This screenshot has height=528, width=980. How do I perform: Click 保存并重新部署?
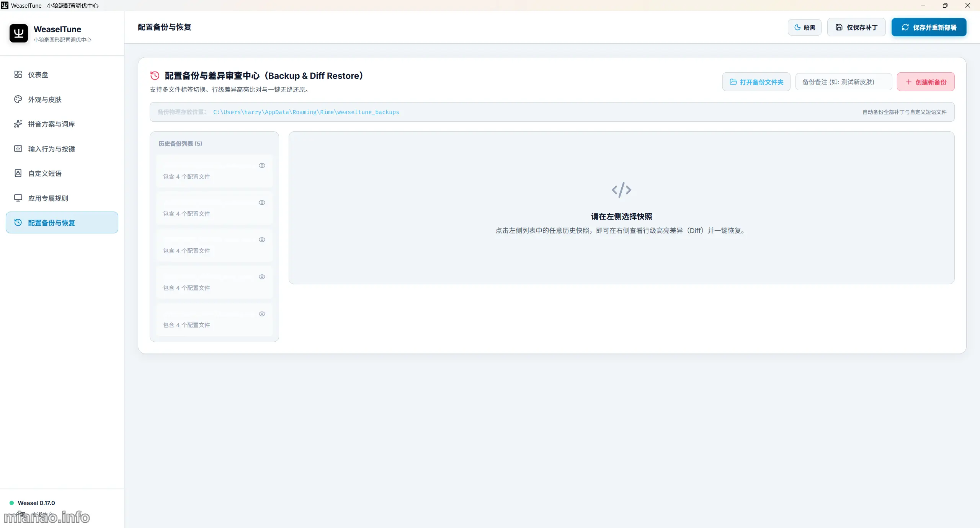point(929,28)
